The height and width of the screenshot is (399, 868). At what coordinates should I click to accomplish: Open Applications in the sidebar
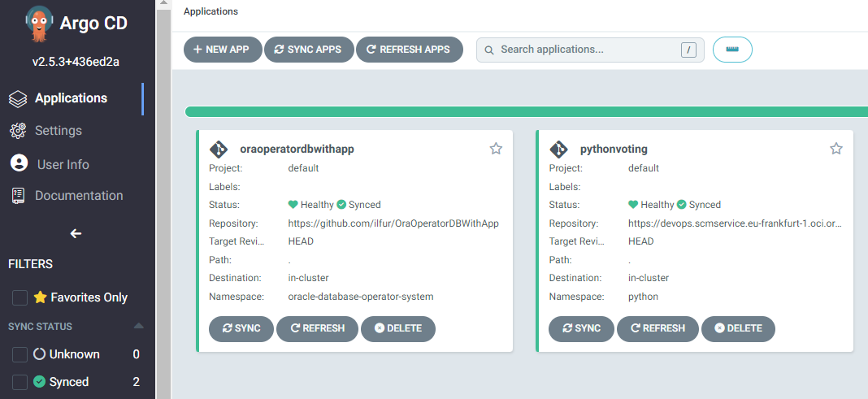pos(71,98)
